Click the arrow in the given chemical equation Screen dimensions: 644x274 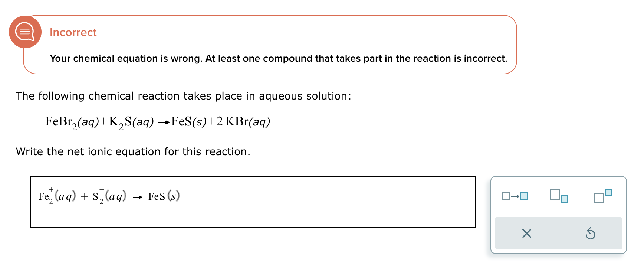click(x=164, y=121)
